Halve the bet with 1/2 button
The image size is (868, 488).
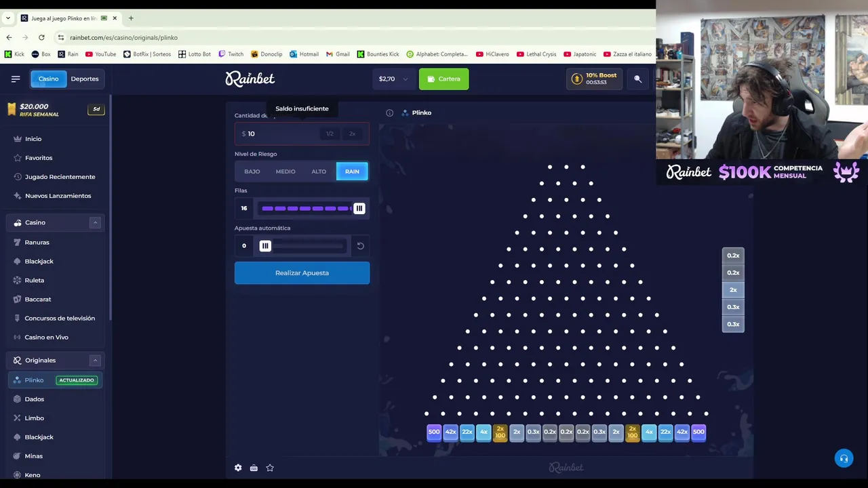pos(330,134)
